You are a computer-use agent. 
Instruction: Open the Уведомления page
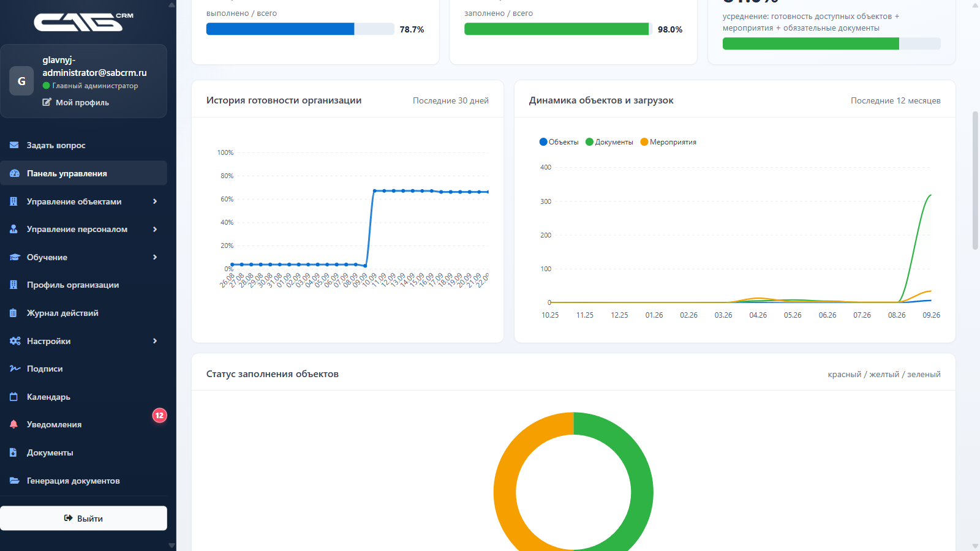[x=83, y=424]
